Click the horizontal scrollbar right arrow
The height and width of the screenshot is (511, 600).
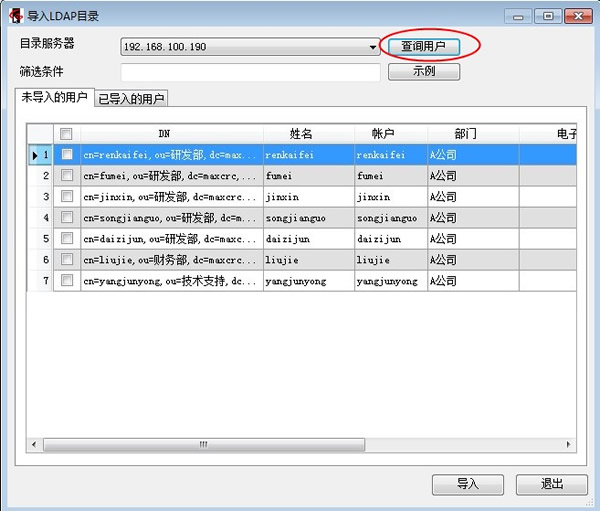570,444
